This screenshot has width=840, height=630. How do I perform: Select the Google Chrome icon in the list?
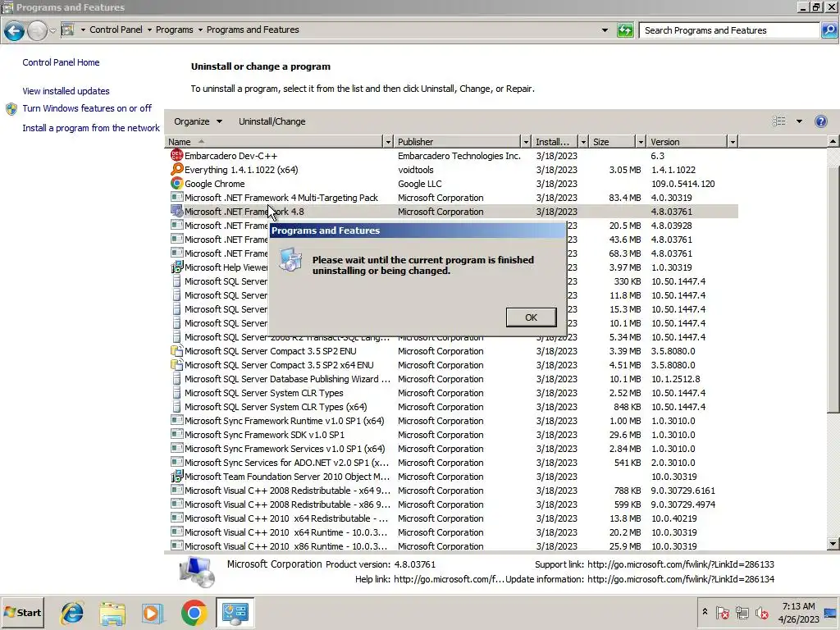[x=177, y=183]
